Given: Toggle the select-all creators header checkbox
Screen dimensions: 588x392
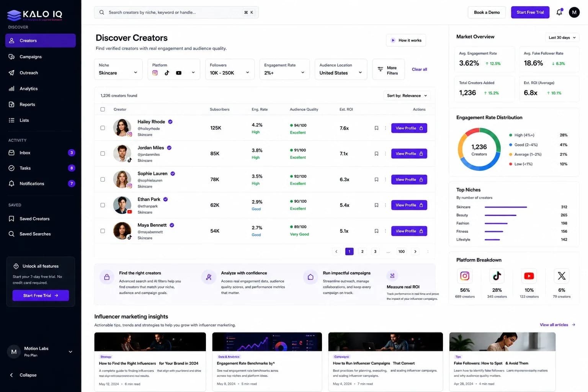Looking at the screenshot, I should click(103, 109).
